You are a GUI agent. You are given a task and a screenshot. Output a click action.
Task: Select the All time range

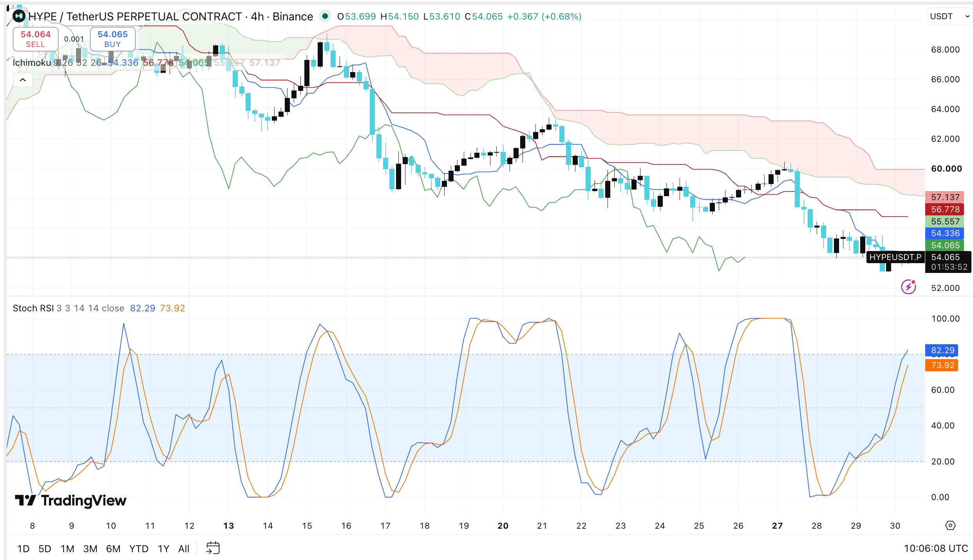click(184, 549)
